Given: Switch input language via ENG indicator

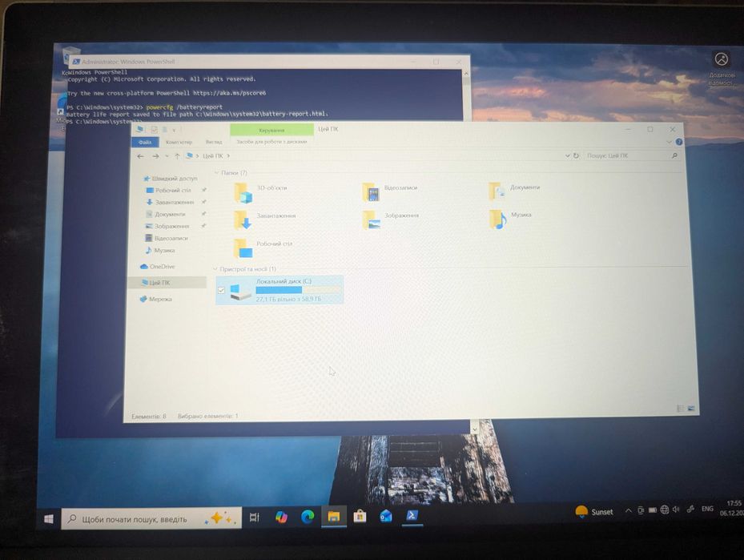Looking at the screenshot, I should tap(707, 508).
